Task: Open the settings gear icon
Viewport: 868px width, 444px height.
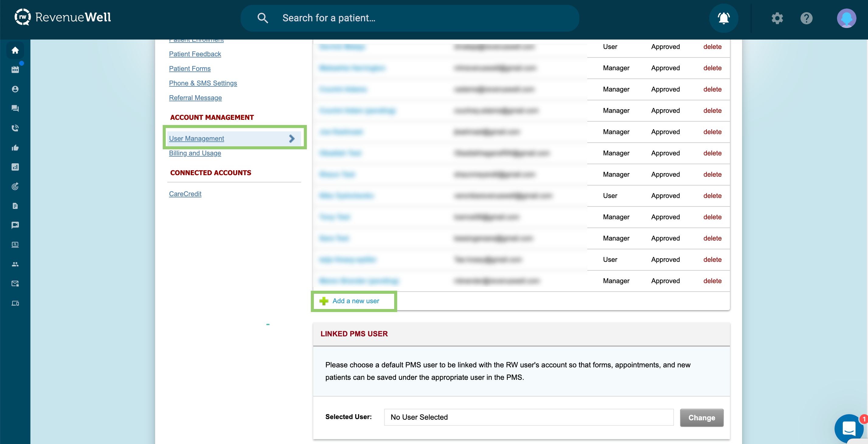Action: [x=777, y=18]
